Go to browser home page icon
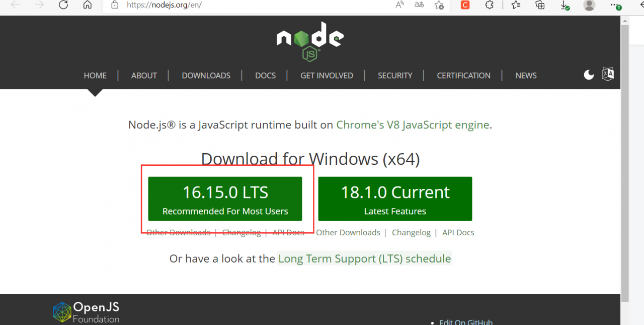Image resolution: width=644 pixels, height=325 pixels. point(88,5)
